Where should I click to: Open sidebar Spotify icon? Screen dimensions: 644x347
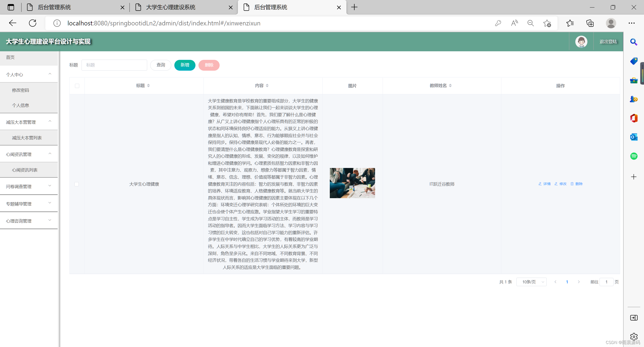[x=634, y=156]
